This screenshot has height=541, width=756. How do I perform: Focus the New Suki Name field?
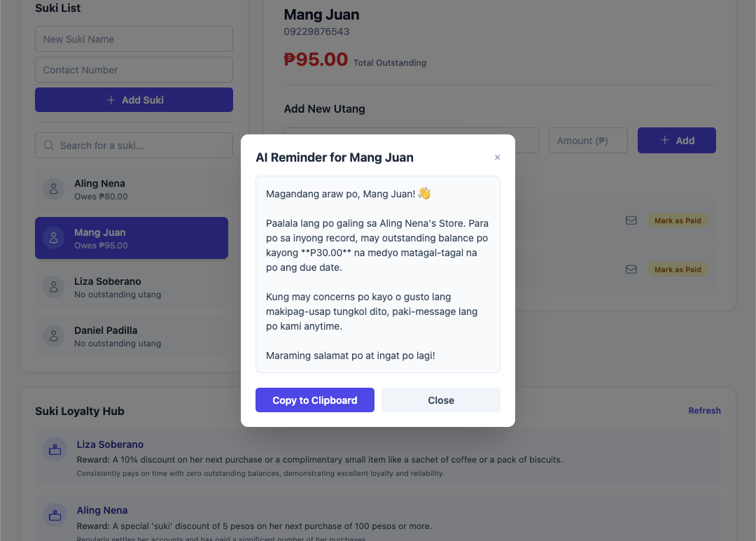[x=134, y=39]
